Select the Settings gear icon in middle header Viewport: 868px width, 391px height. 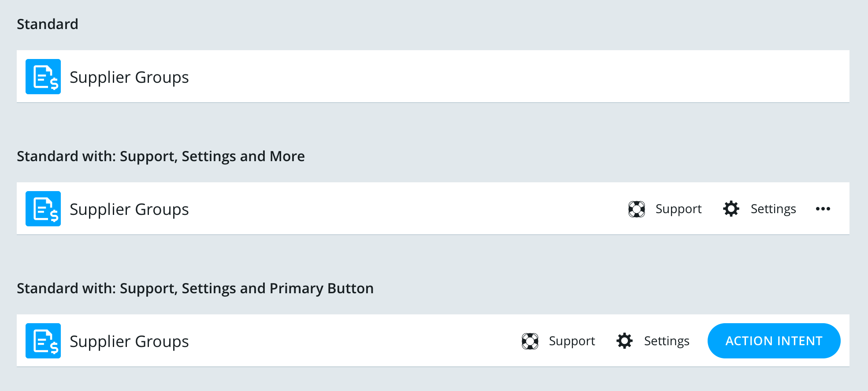click(731, 209)
